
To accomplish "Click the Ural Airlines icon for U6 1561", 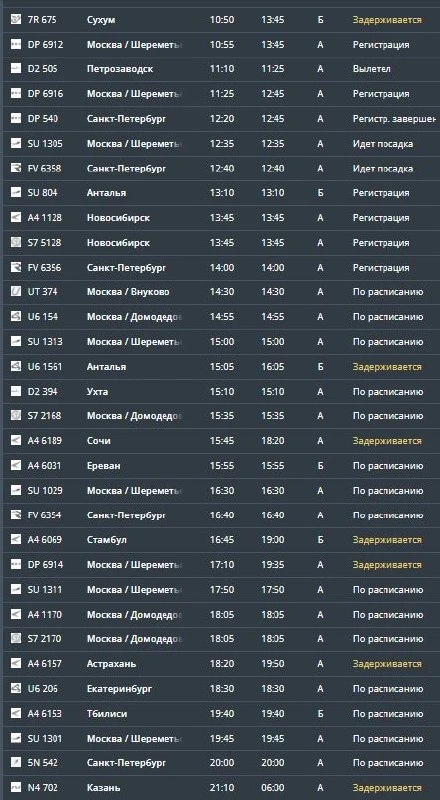I will (16, 366).
